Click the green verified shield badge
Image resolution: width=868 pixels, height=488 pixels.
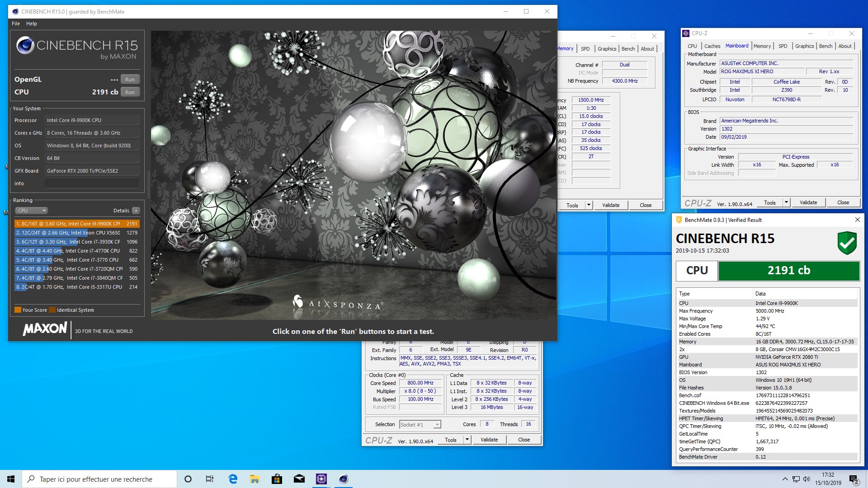click(847, 244)
